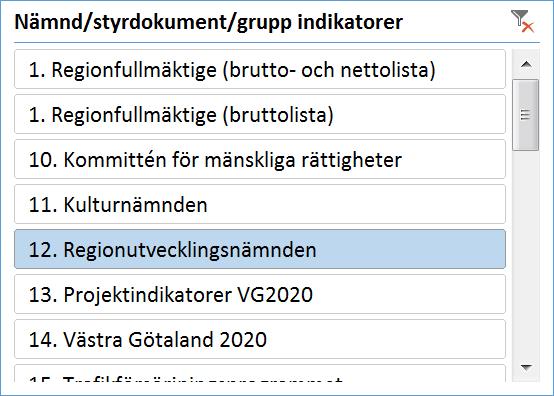
Task: Choose the 11. Kulturnämnden slicer item
Action: (260, 204)
